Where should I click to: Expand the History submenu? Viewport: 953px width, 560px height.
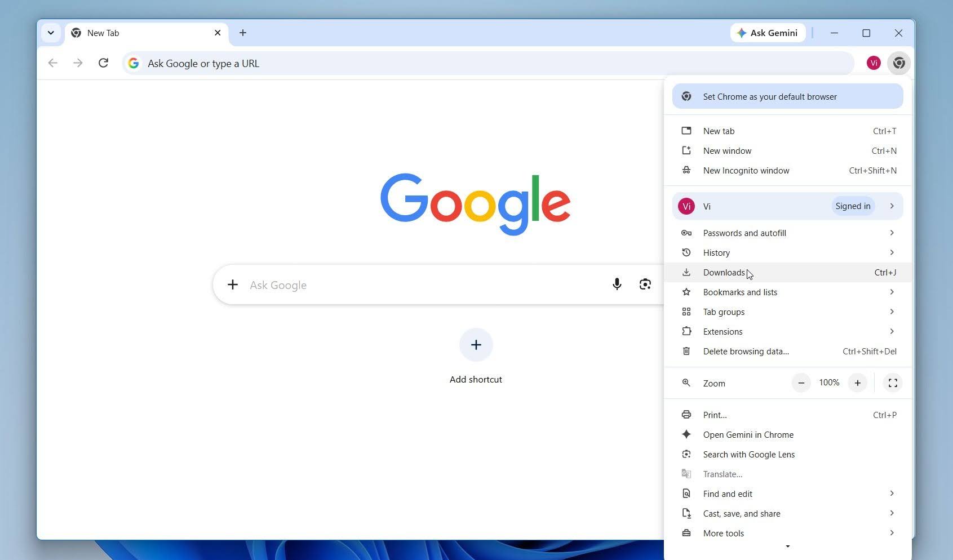[787, 252]
